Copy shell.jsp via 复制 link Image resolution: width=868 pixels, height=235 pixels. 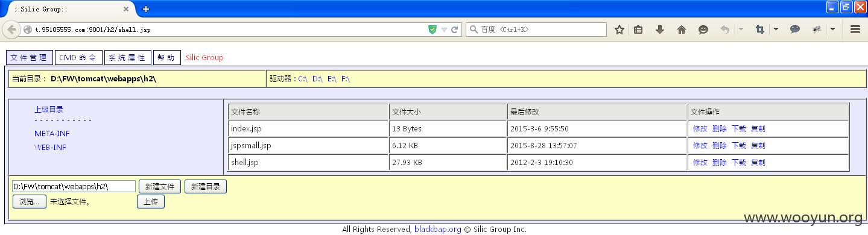[x=758, y=163]
